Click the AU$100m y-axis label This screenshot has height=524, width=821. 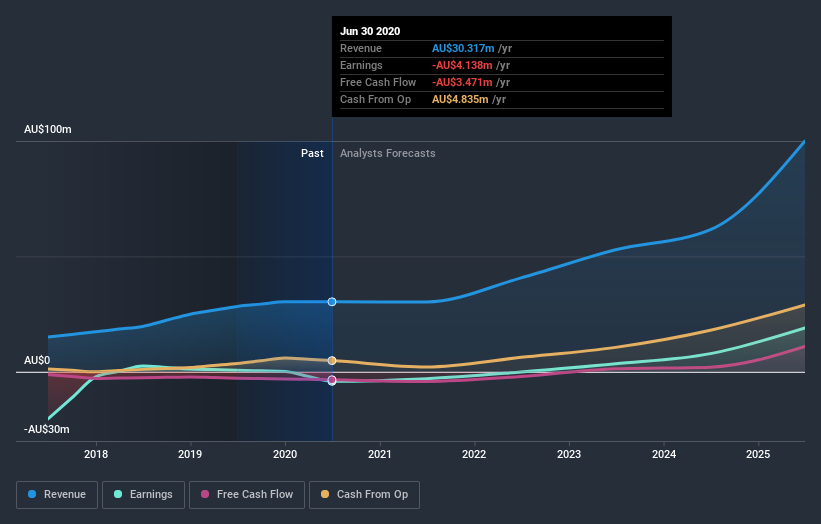[x=48, y=129]
